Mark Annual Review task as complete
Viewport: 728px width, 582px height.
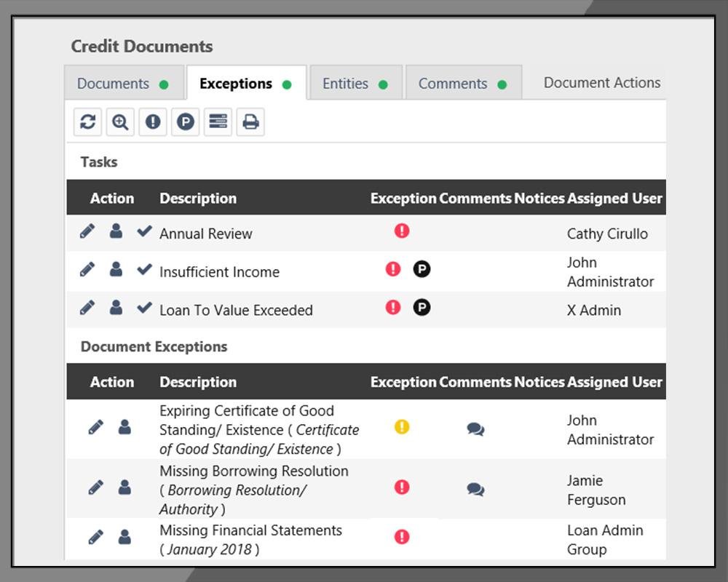tap(144, 231)
